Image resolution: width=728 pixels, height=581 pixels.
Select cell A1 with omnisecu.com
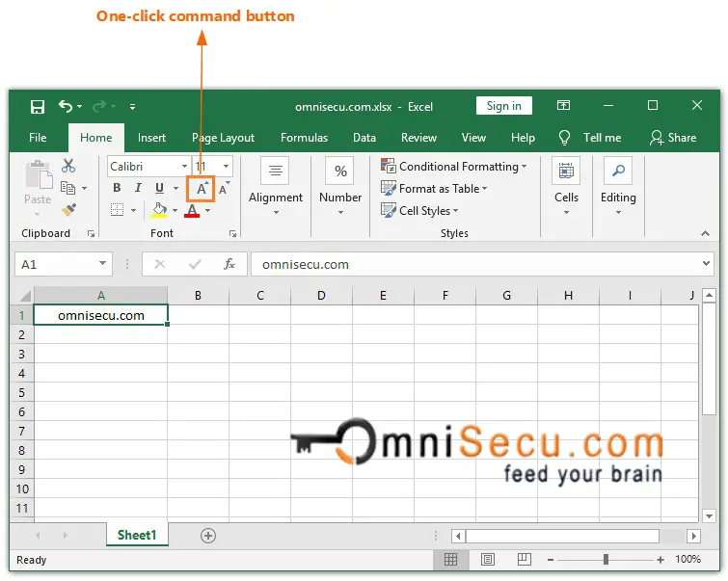click(100, 316)
